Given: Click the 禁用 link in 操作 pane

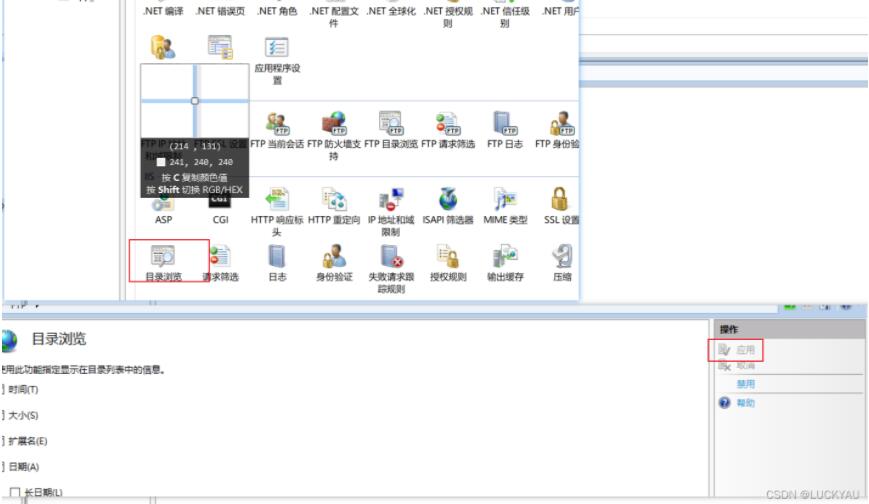Looking at the screenshot, I should coord(745,384).
